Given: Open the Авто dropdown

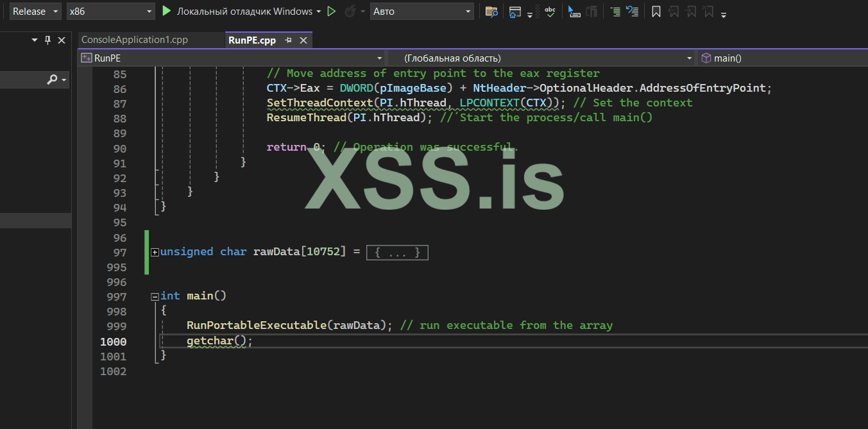Looking at the screenshot, I should coord(422,11).
